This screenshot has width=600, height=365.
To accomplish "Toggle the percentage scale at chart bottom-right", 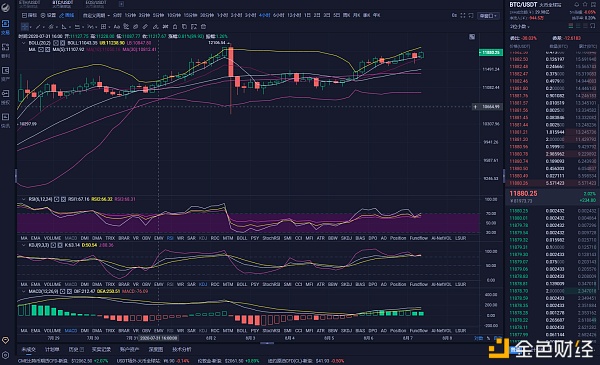I will [488, 338].
